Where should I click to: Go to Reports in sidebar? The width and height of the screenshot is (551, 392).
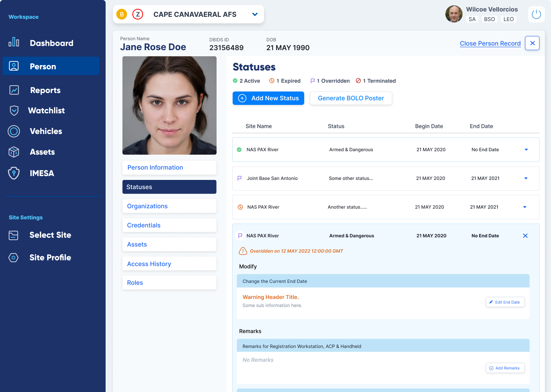[45, 90]
